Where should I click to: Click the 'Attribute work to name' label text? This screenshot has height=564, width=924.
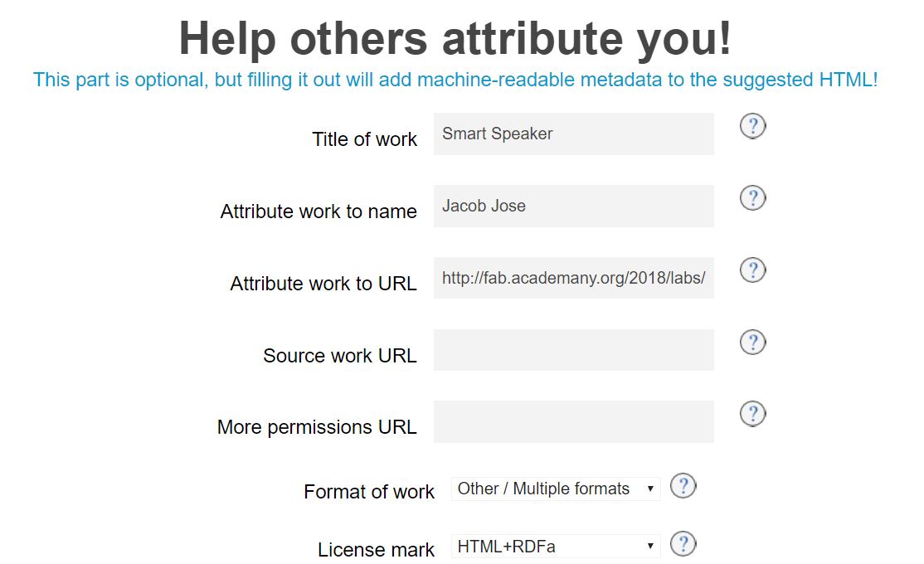click(x=319, y=211)
